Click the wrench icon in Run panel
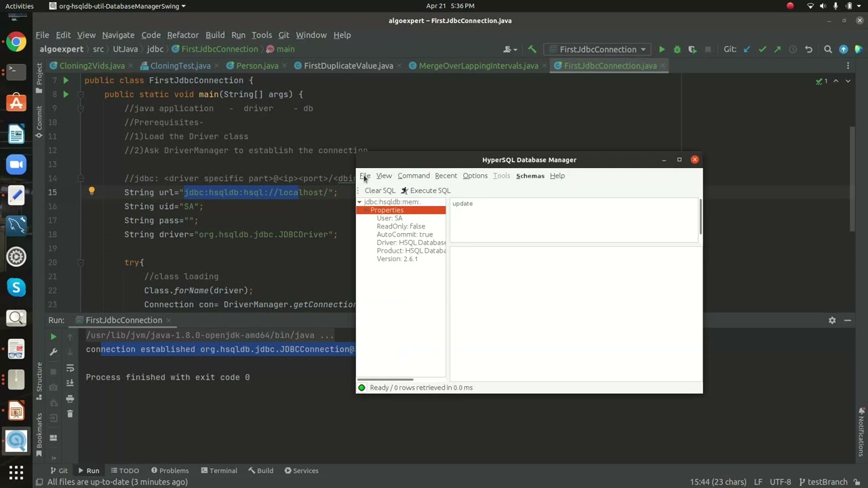The image size is (868, 488). (53, 352)
